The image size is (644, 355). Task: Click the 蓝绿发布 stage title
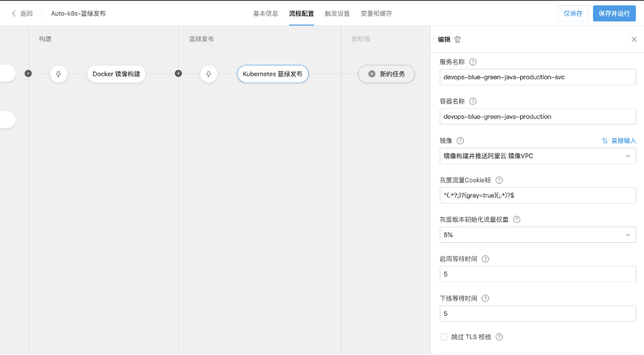(201, 39)
